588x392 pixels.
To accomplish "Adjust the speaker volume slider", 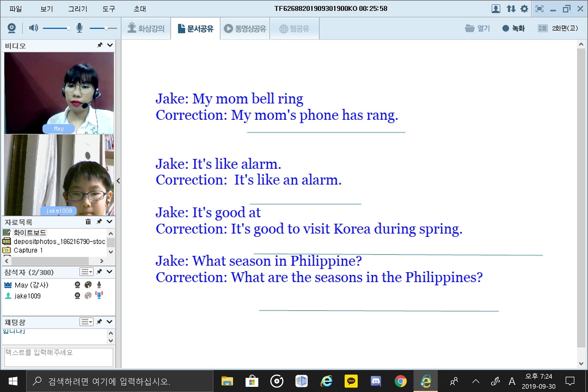I will click(x=68, y=29).
